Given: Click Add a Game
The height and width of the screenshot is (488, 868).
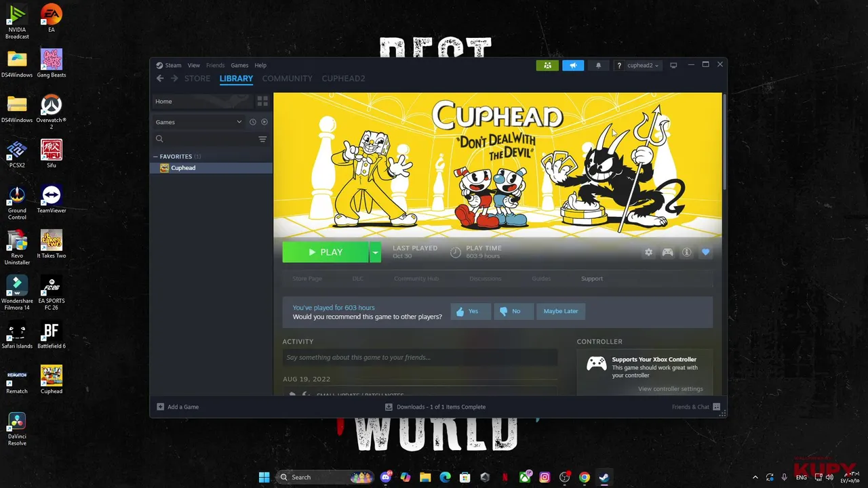Looking at the screenshot, I should coord(178,407).
